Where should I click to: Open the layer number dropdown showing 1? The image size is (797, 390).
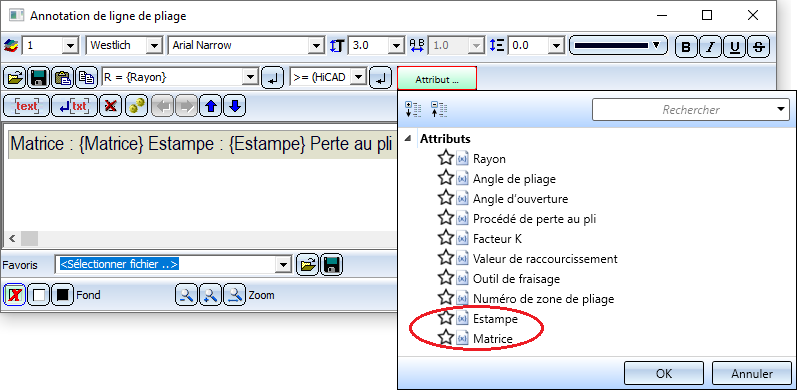pos(71,45)
